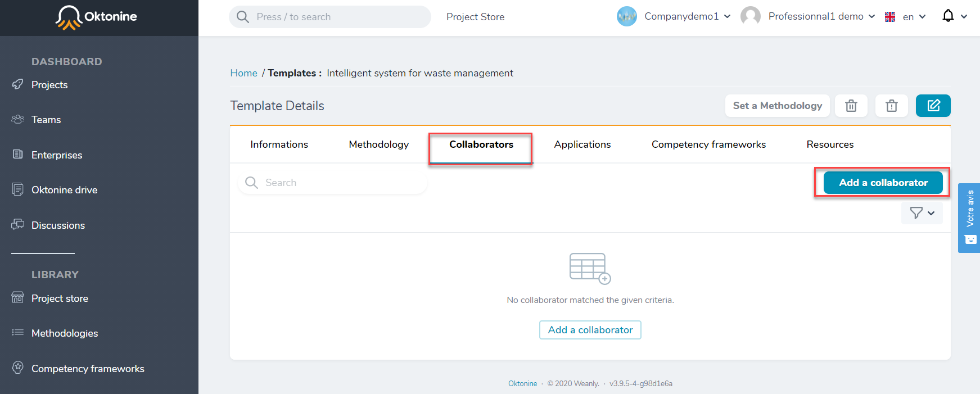Switch to the Methodology tab

pyautogui.click(x=379, y=144)
